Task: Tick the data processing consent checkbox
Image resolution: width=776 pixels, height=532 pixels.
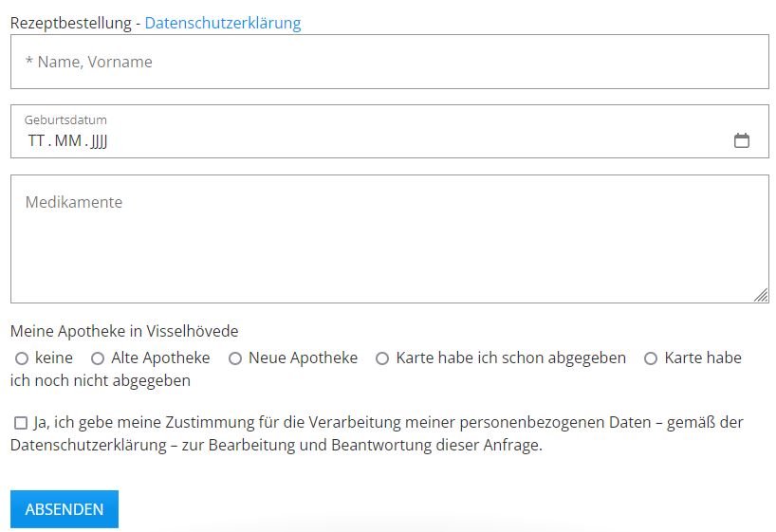Action: (x=21, y=423)
